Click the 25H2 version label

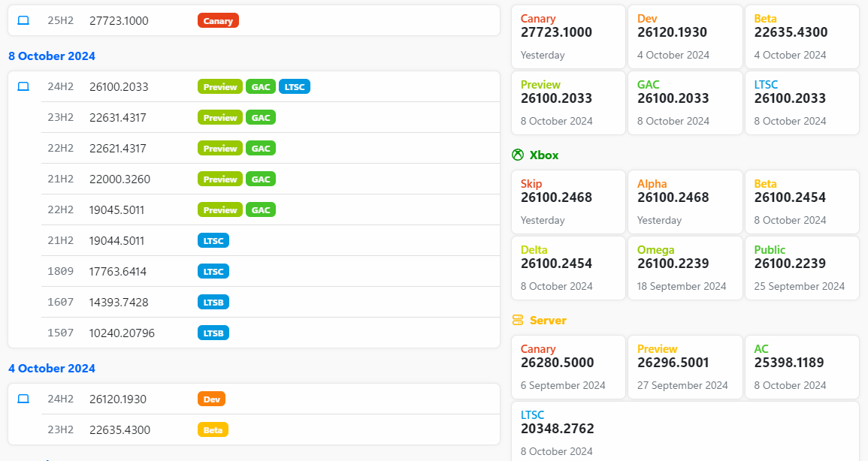tap(60, 21)
